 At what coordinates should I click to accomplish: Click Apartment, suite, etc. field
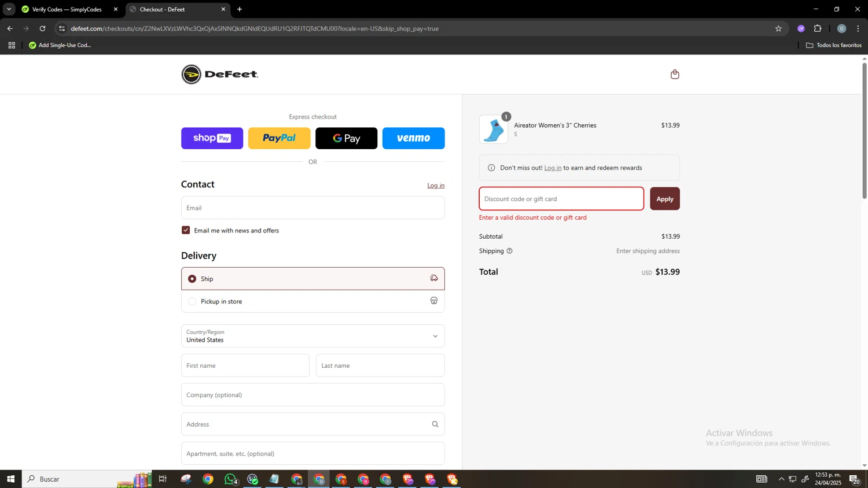tap(313, 454)
